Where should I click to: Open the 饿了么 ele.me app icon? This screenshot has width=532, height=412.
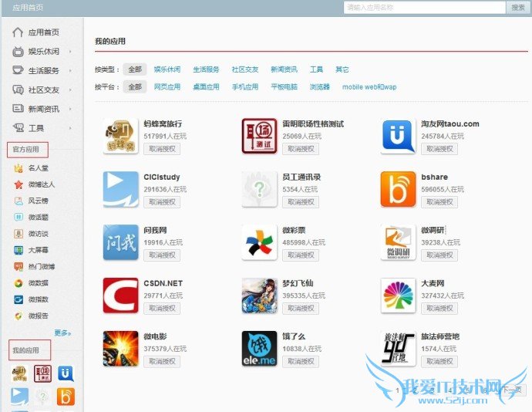point(259,349)
